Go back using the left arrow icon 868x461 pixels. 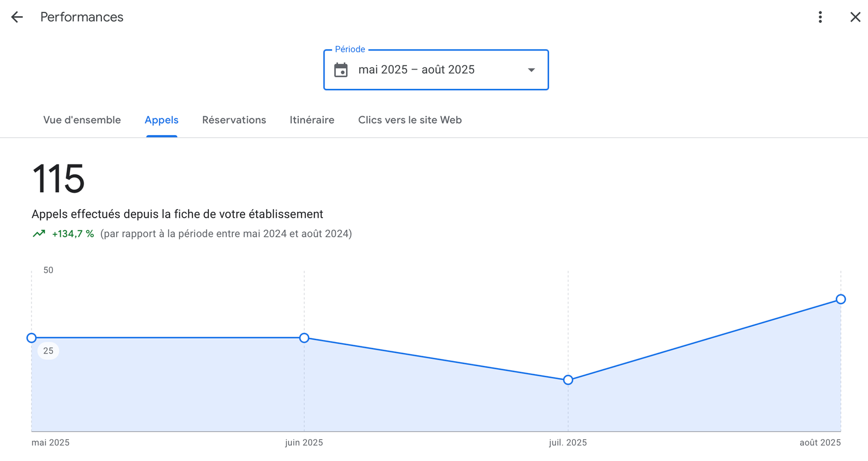17,17
